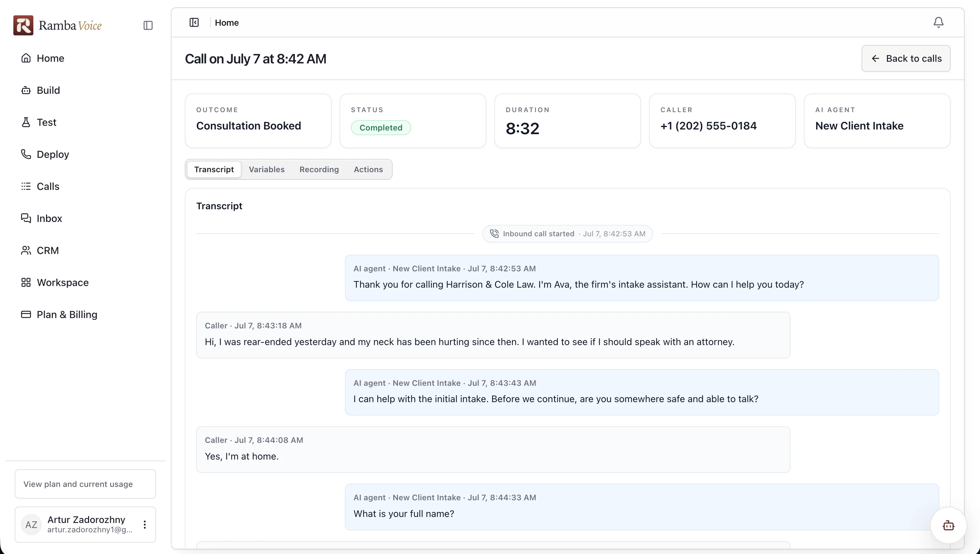The height and width of the screenshot is (554, 980).
Task: Switch to the Actions tab
Action: (x=368, y=170)
